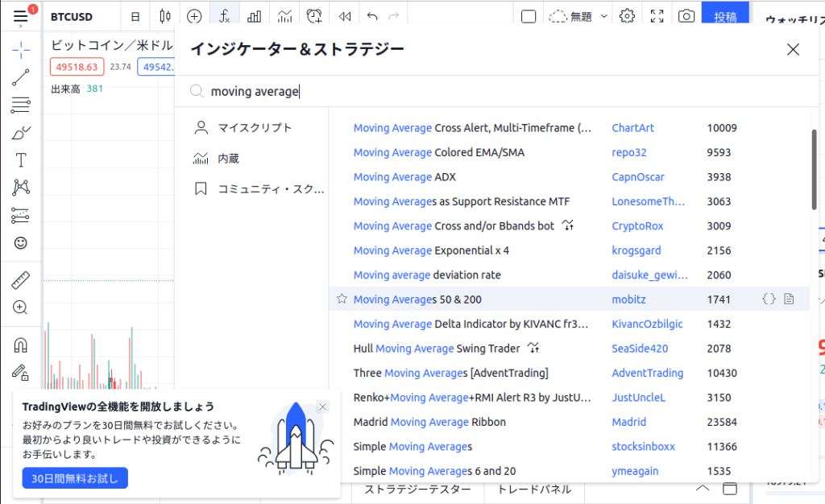Select the ruler measurement tool
This screenshot has width=825, height=504.
[22, 280]
